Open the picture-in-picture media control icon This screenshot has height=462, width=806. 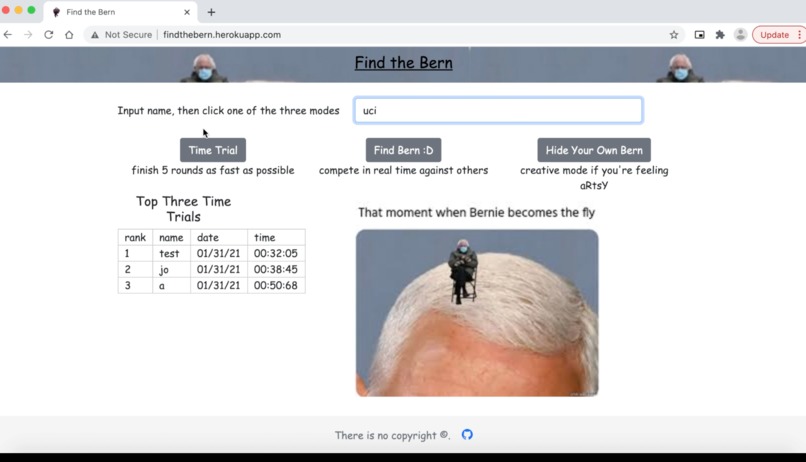coord(699,34)
